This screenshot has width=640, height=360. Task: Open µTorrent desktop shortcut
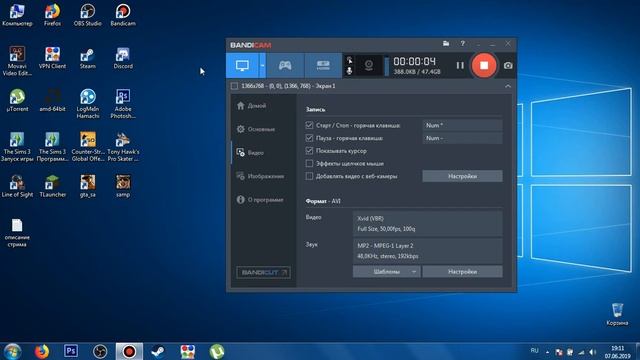tap(17, 100)
